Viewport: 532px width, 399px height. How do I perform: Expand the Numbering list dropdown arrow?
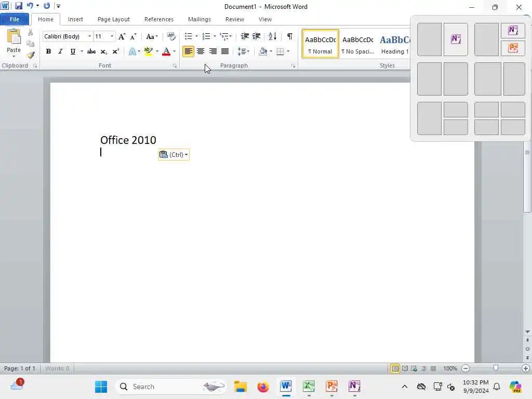click(x=215, y=36)
